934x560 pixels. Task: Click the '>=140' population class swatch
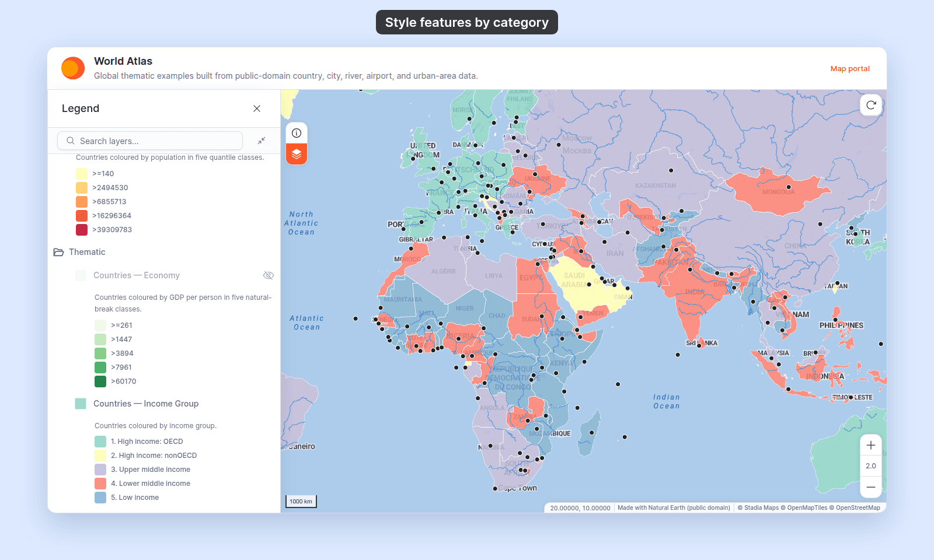point(82,174)
